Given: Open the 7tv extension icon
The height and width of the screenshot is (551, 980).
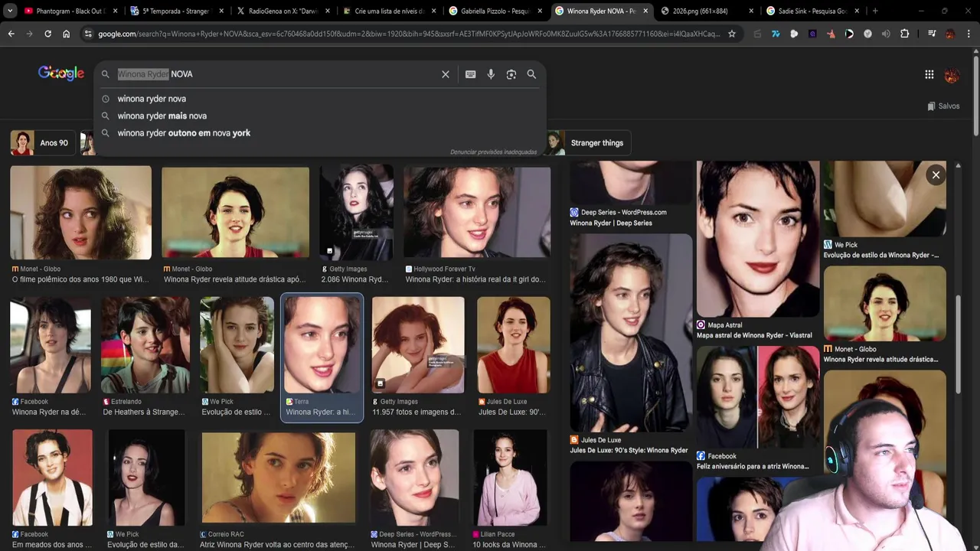Looking at the screenshot, I should click(x=776, y=34).
